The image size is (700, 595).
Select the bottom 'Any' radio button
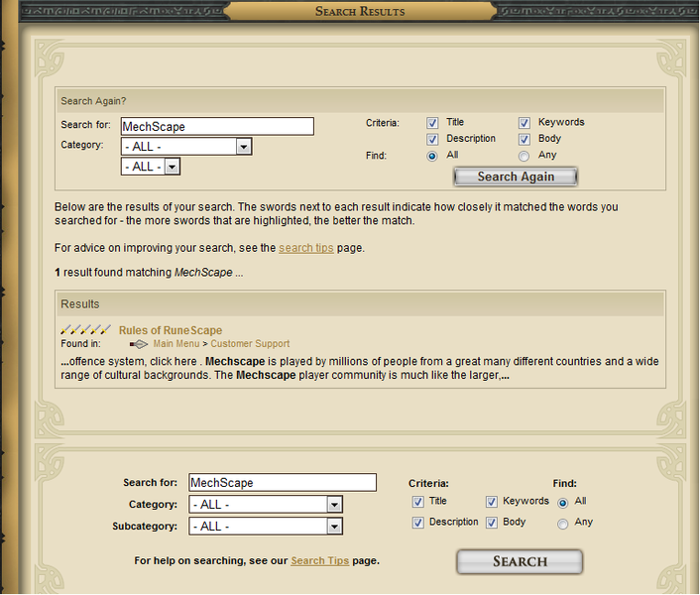[562, 524]
